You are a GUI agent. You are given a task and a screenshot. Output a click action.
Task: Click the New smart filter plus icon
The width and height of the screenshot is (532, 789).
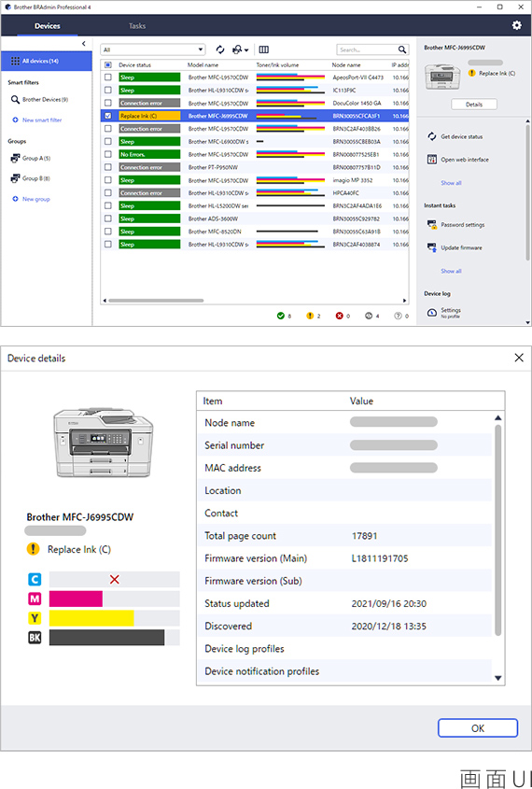15,120
